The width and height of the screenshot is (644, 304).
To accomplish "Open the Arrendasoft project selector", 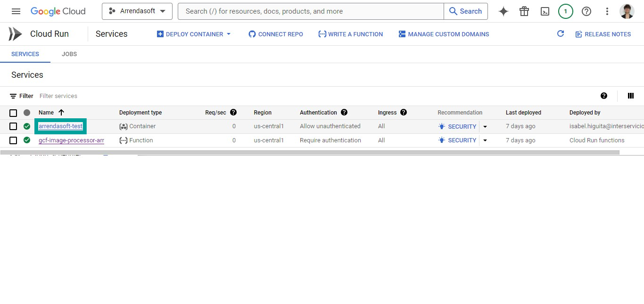I will point(137,11).
